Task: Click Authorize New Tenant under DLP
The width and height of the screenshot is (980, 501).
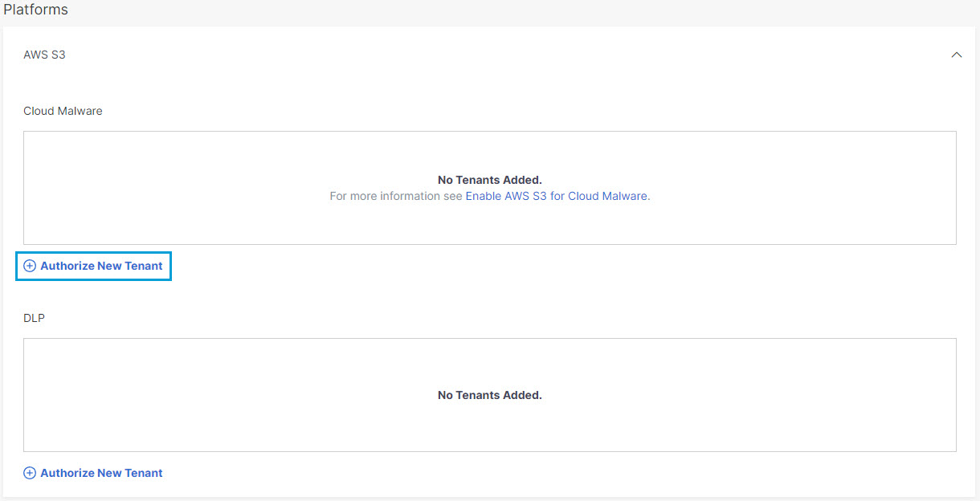Action: (x=93, y=473)
